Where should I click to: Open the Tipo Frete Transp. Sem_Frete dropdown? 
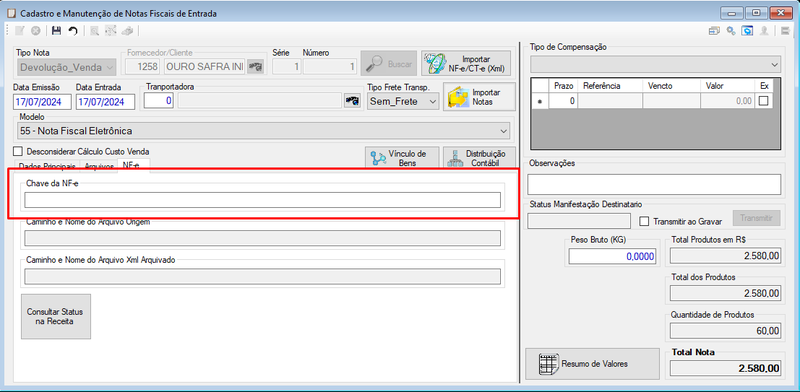[x=403, y=101]
